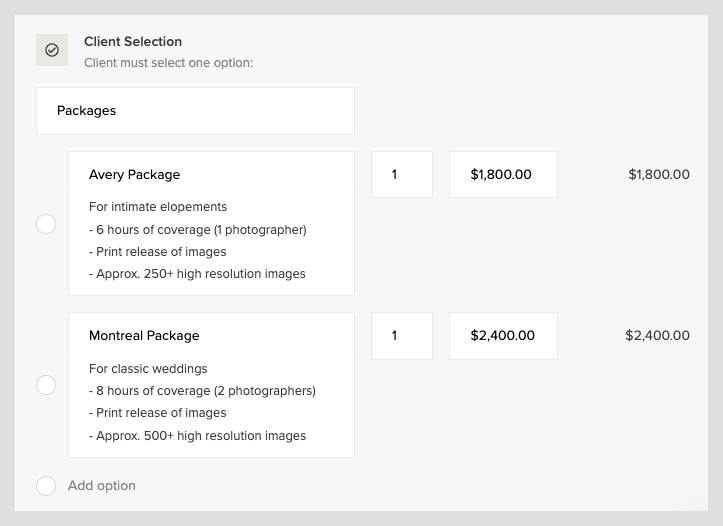
Task: Click the Montreal Package name field
Action: coord(212,336)
